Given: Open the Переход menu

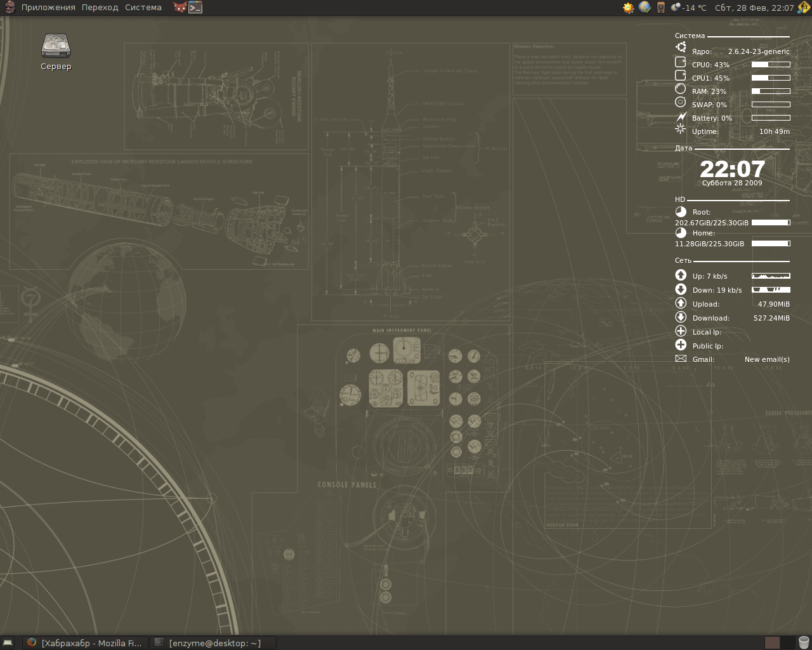Looking at the screenshot, I should pyautogui.click(x=98, y=7).
